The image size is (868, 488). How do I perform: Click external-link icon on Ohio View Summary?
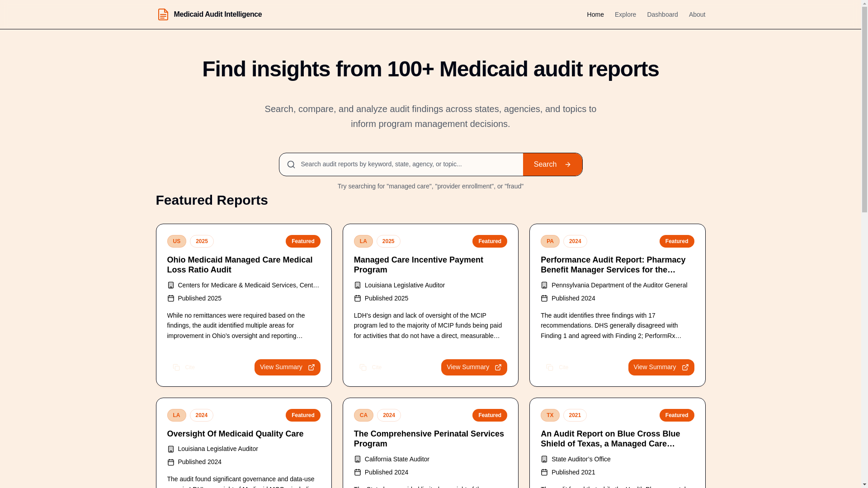point(311,367)
